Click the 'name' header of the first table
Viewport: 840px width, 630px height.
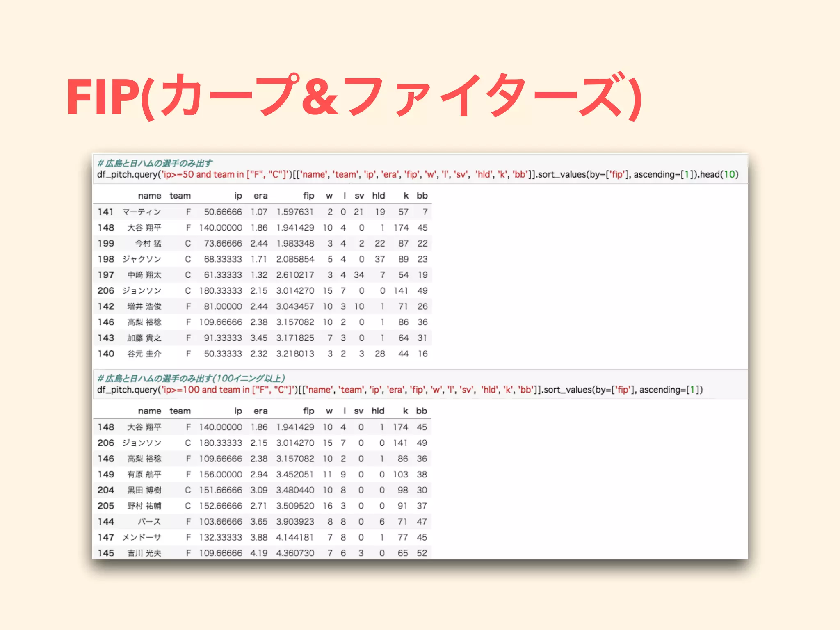pos(149,196)
